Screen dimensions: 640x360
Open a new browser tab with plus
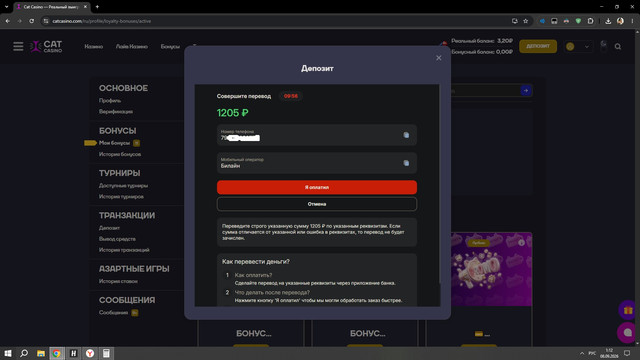pos(97,7)
